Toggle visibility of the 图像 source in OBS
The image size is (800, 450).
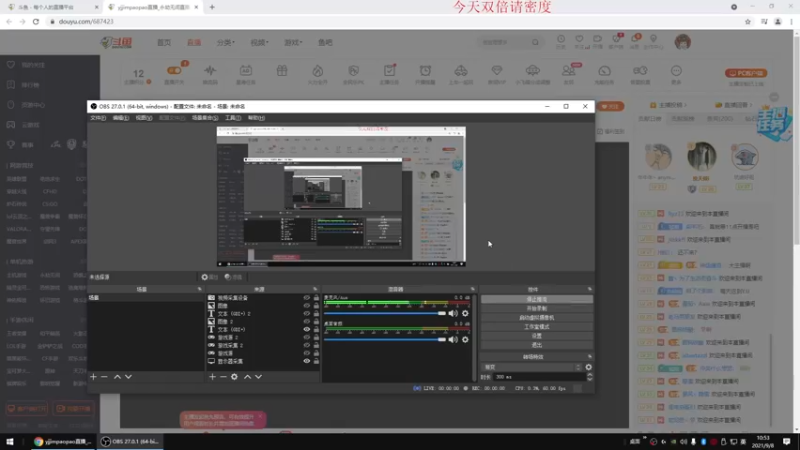coord(307,306)
